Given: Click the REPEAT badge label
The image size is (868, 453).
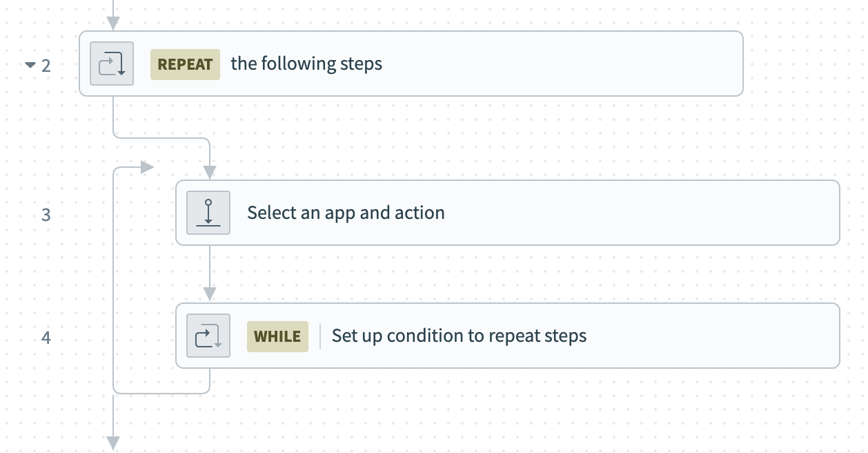Looking at the screenshot, I should click(x=185, y=64).
